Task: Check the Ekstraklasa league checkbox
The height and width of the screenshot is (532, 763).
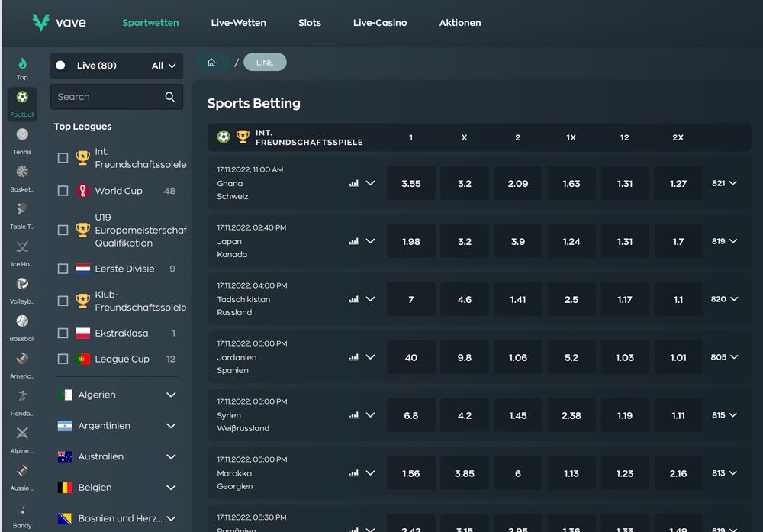Action: [x=63, y=333]
